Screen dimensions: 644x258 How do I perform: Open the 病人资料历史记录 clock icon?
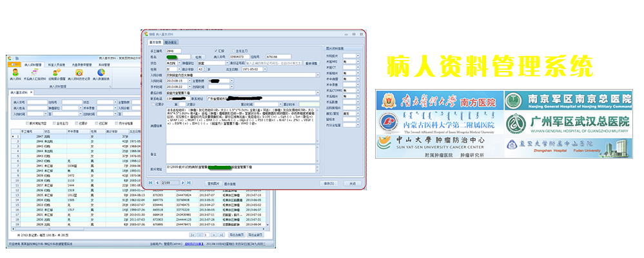click(80, 75)
